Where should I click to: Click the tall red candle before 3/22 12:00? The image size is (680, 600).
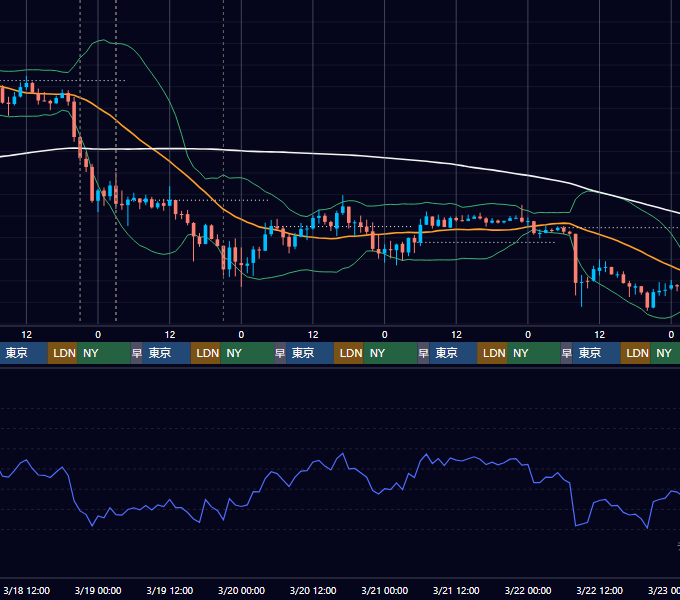tap(575, 259)
